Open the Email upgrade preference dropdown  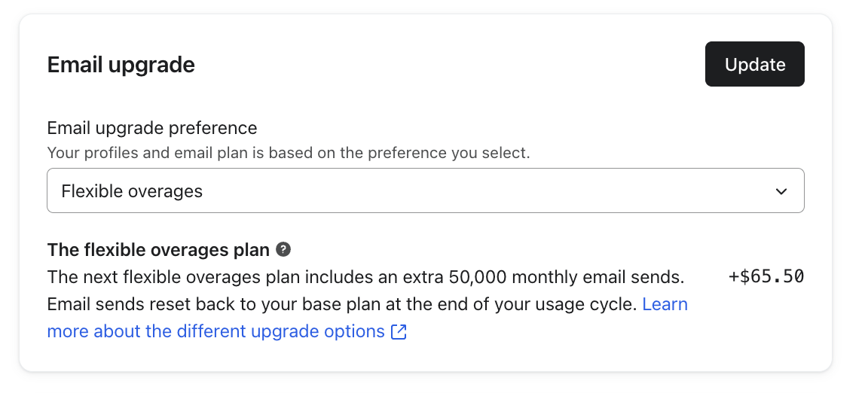click(x=425, y=191)
